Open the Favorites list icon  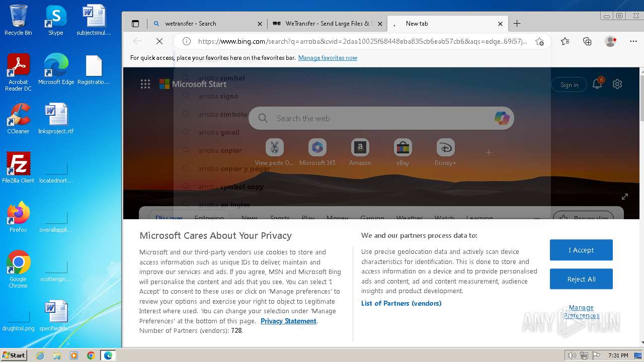[565, 41]
